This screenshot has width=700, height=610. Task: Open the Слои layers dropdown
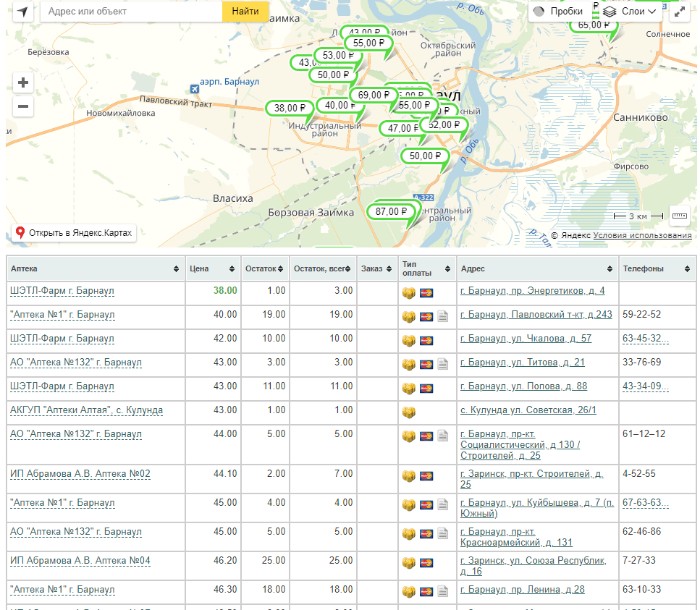pyautogui.click(x=629, y=12)
